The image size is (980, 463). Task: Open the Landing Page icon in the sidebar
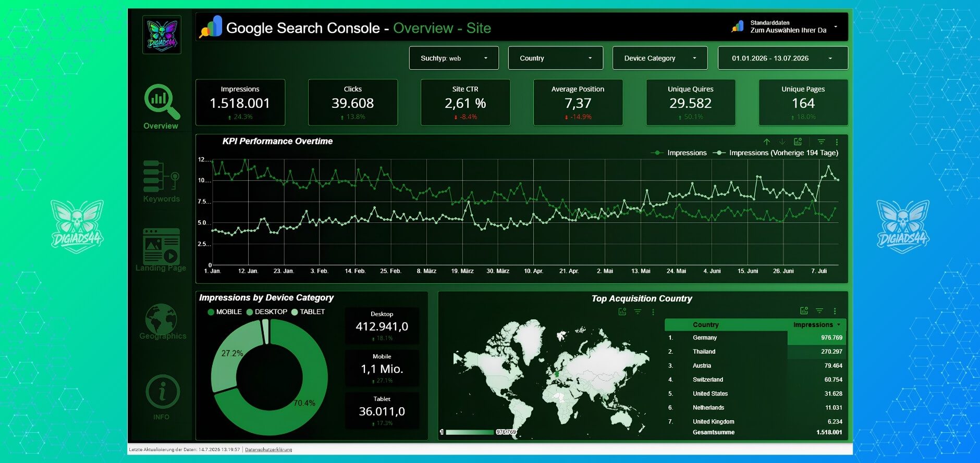click(x=161, y=246)
